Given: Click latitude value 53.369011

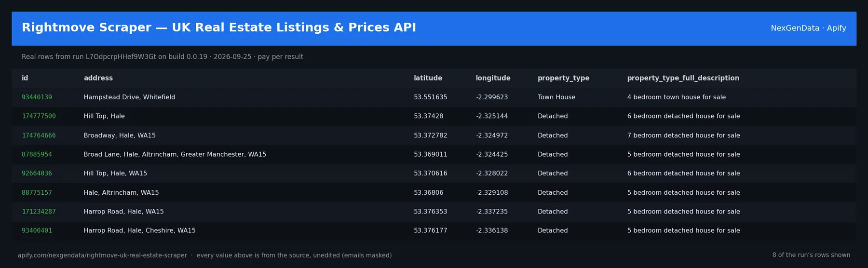Looking at the screenshot, I should pyautogui.click(x=430, y=154).
